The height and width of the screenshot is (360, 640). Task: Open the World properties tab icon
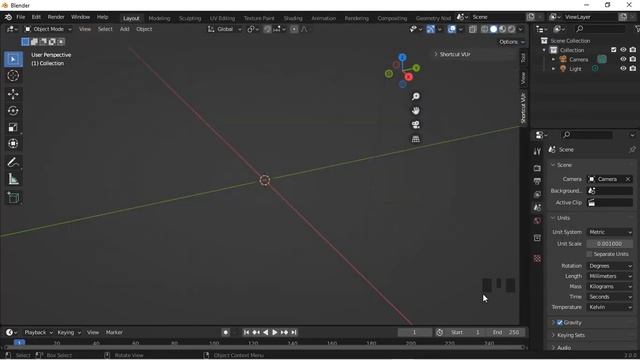pyautogui.click(x=537, y=221)
